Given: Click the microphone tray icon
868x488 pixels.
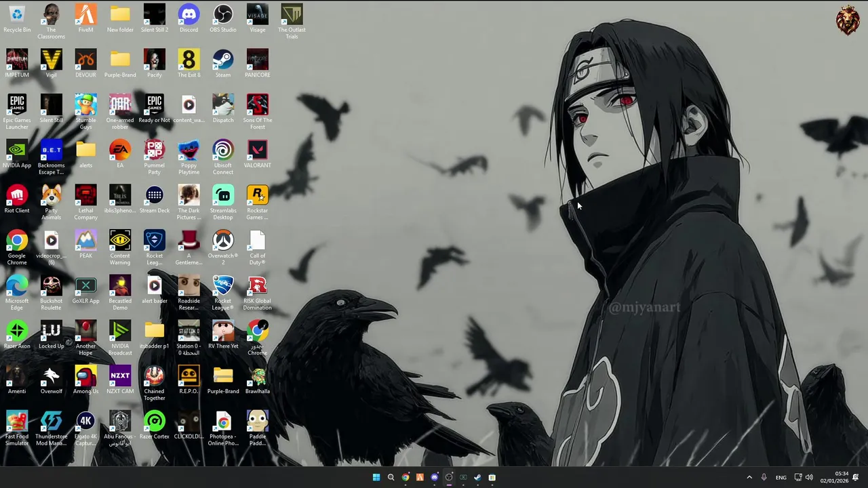Looking at the screenshot, I should click(764, 477).
